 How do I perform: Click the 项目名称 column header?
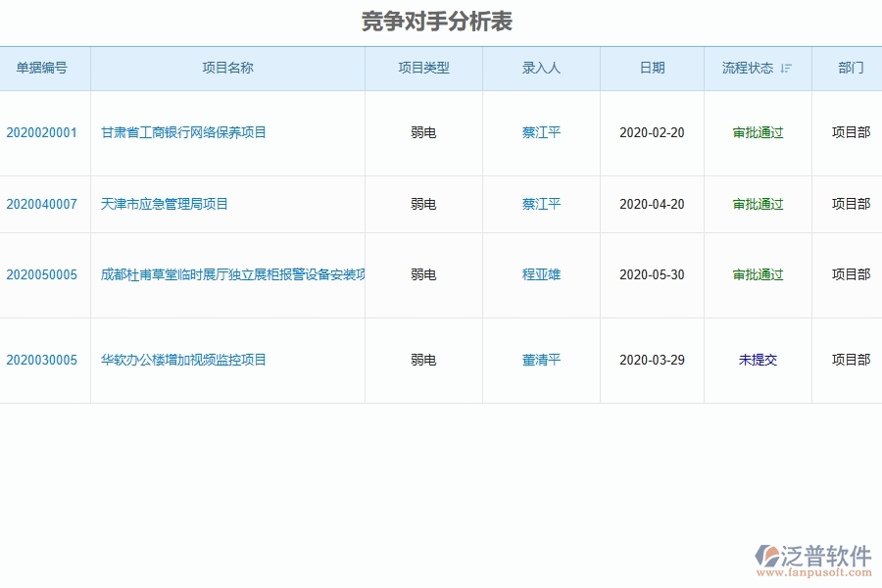coord(227,69)
